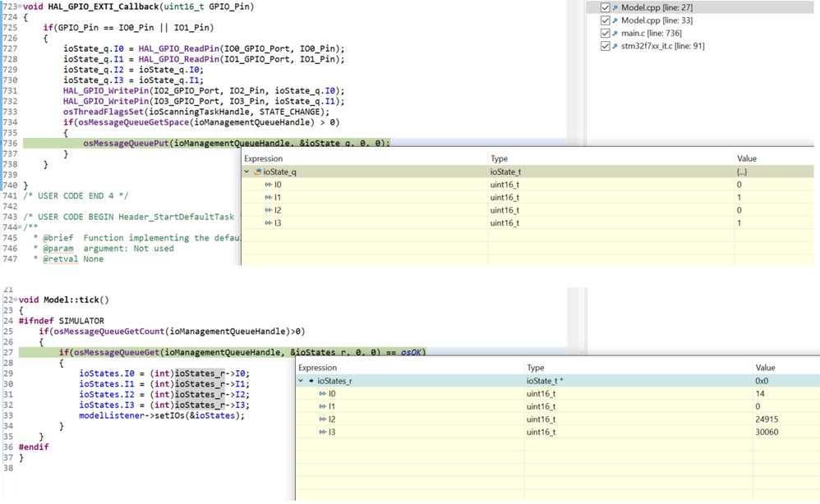The image size is (820, 504).
Task: Click the field icon of I2 under ioState_q
Action: 269,210
